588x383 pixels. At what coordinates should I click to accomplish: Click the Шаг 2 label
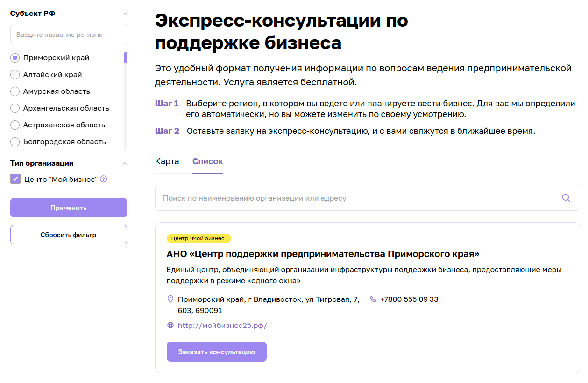tap(167, 131)
